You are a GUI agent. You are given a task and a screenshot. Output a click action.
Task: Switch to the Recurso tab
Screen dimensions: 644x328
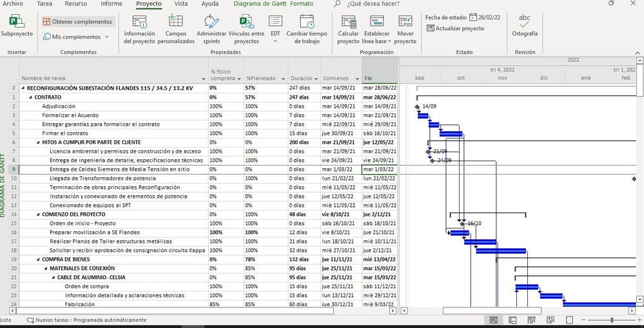(x=76, y=4)
